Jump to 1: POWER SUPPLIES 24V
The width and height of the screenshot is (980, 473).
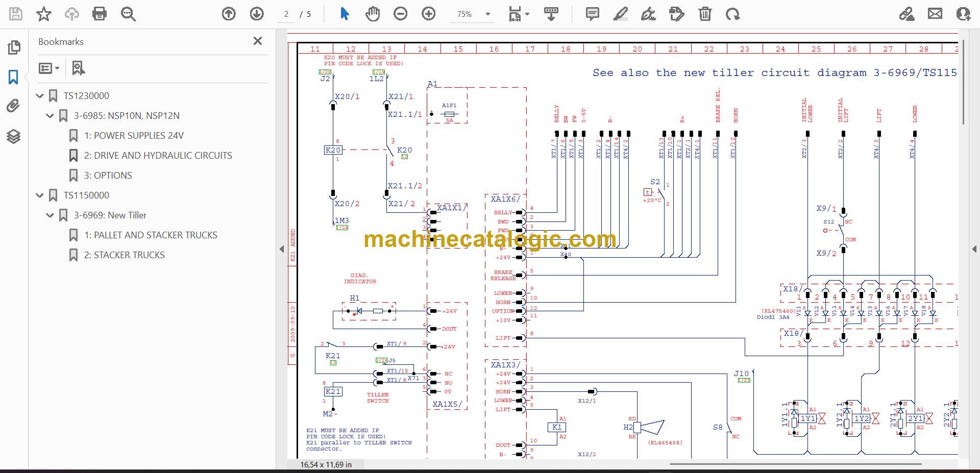134,135
